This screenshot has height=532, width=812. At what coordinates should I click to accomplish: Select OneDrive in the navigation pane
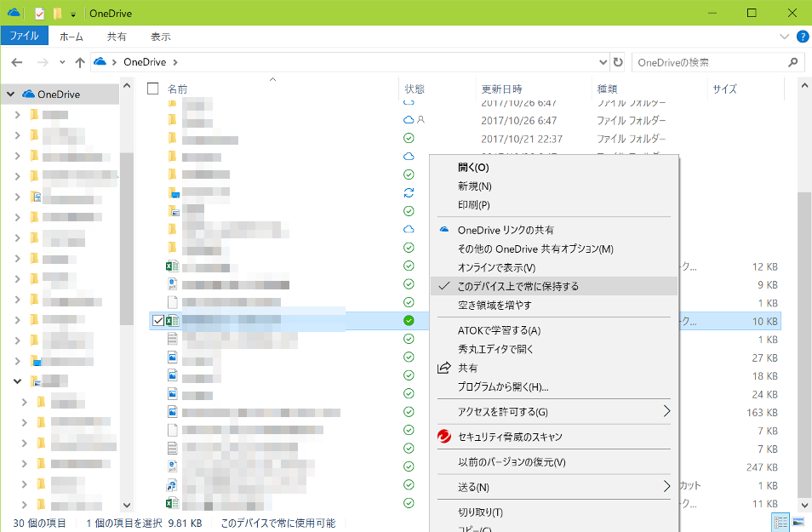point(59,94)
